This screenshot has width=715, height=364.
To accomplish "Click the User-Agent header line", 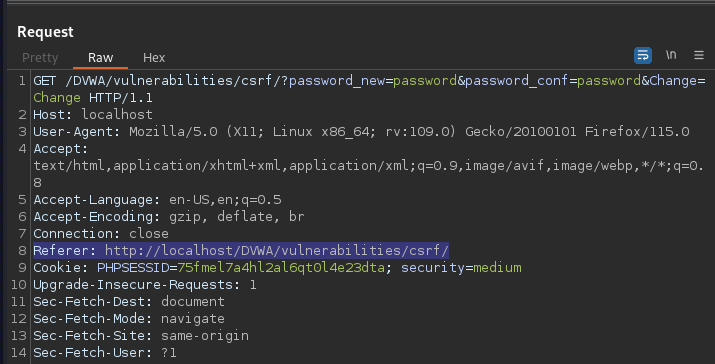I will click(x=361, y=132).
